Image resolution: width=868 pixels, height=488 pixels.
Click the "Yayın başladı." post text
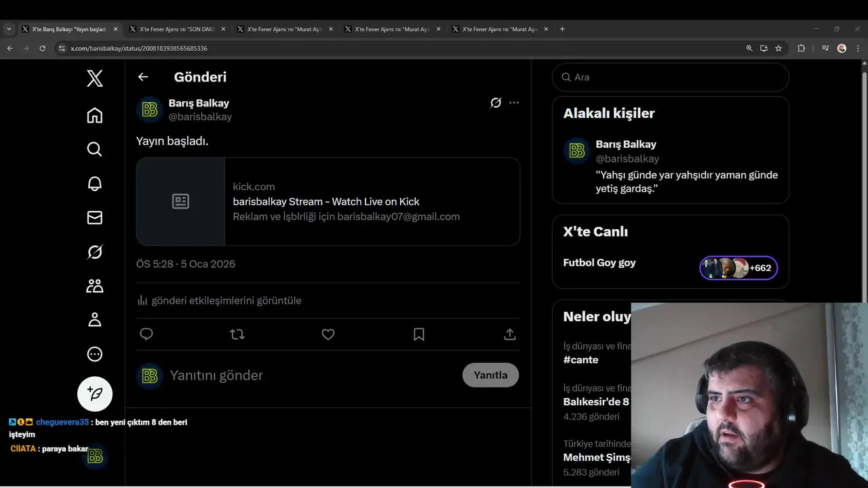tap(172, 141)
